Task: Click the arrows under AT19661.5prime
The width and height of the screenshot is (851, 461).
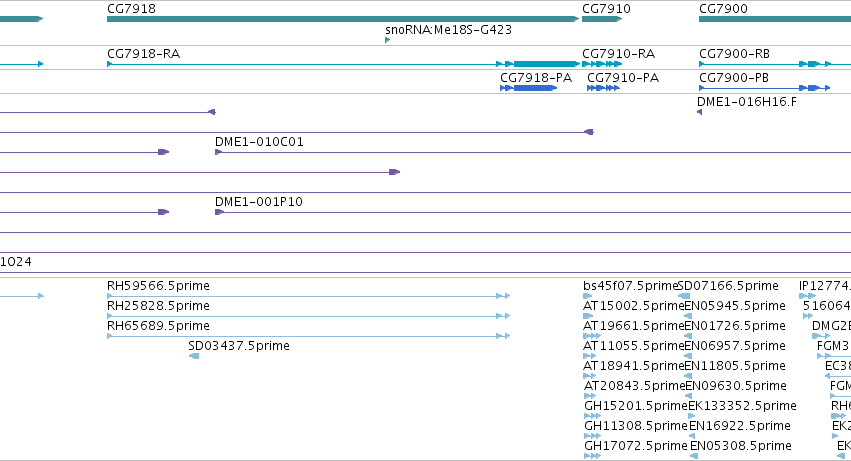Action: pos(592,336)
